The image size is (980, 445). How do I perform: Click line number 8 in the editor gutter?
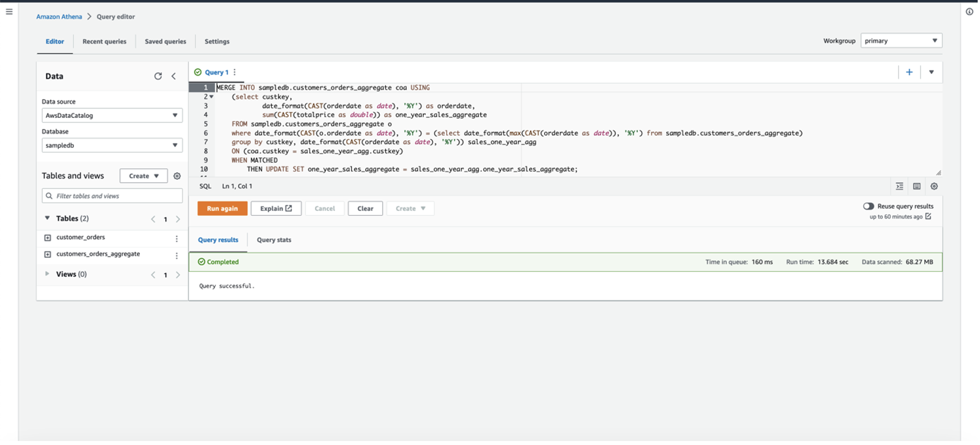coord(206,151)
